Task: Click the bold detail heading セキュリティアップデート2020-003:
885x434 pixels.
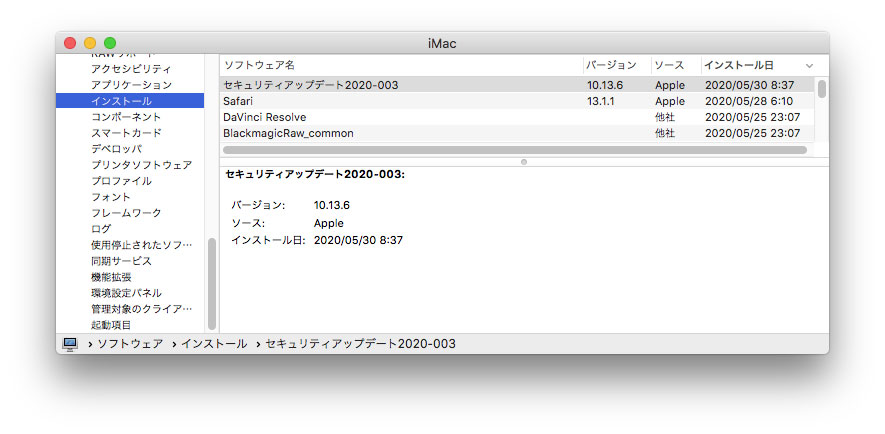Action: click(x=315, y=174)
